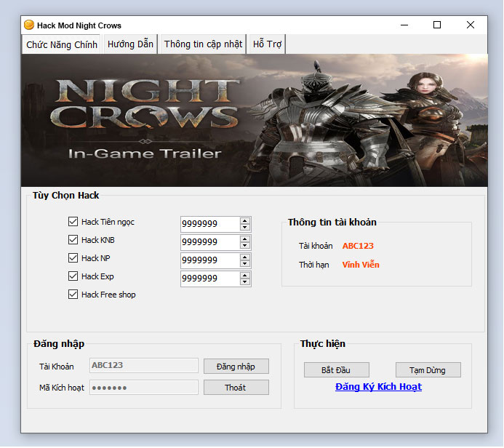
Task: Click the Đăng nhập button
Action: point(236,367)
